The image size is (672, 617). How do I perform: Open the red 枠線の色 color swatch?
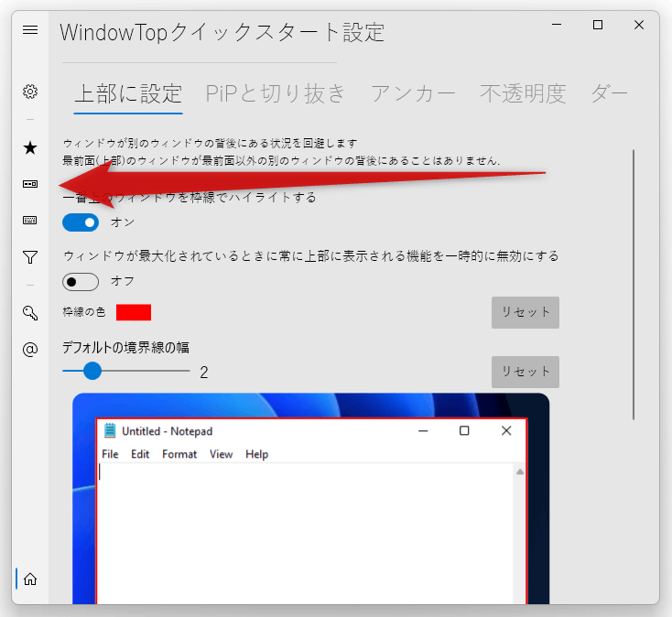[x=134, y=312]
